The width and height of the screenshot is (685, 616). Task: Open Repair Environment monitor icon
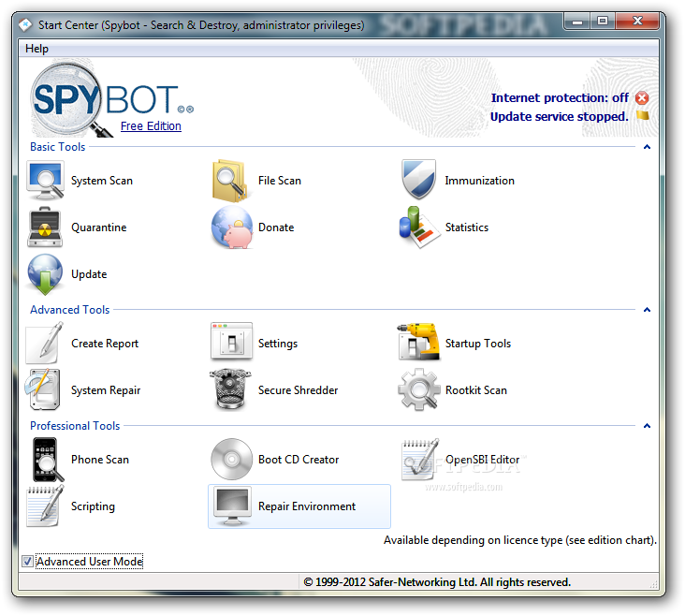coord(232,506)
